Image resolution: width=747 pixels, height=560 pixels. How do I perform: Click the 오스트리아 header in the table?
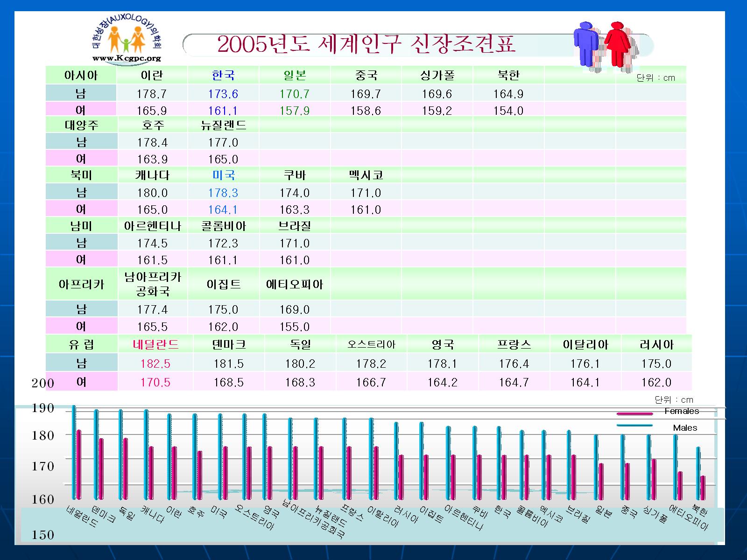point(371,344)
